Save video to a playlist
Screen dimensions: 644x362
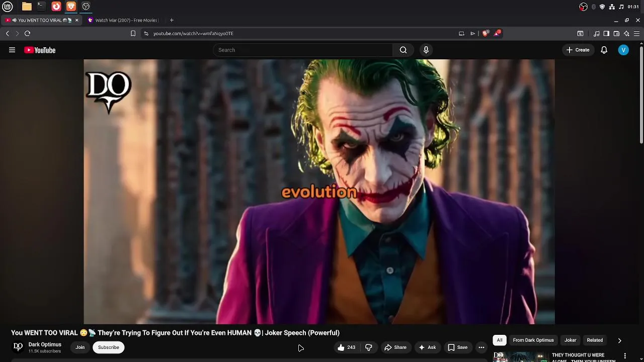[x=457, y=347]
